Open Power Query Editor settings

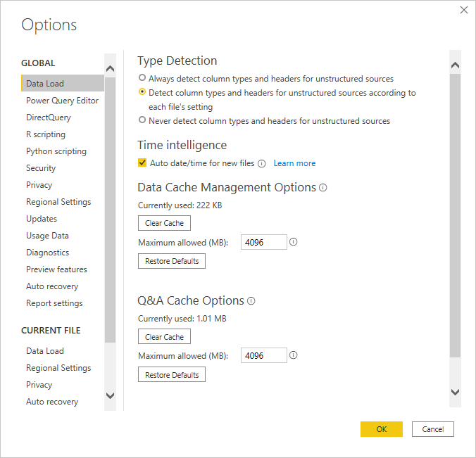(x=62, y=101)
